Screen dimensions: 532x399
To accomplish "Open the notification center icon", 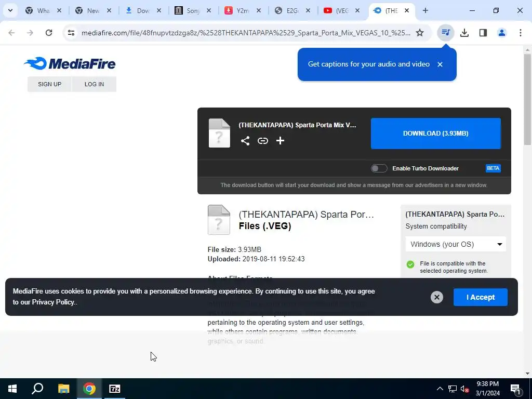I will pyautogui.click(x=515, y=389).
